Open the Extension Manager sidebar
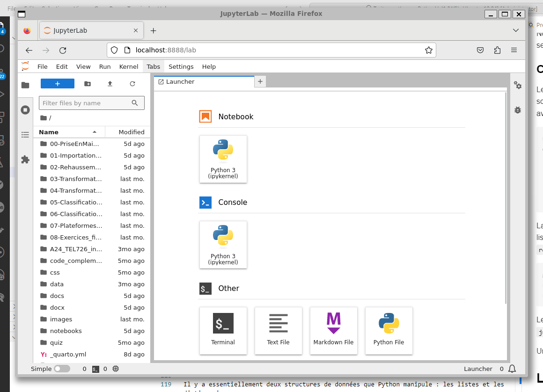 click(x=25, y=160)
